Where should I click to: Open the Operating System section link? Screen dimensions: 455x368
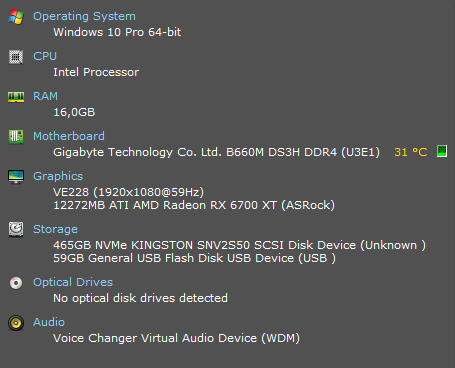point(84,16)
